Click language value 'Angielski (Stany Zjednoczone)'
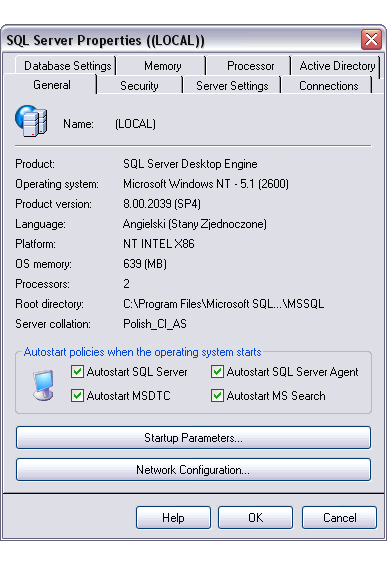387x564 pixels. 195,224
